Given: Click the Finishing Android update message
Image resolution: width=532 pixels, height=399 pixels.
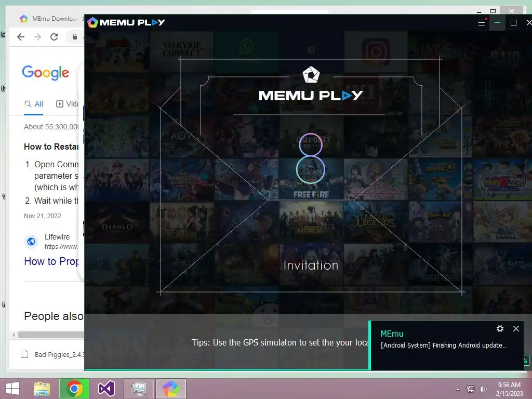Looking at the screenshot, I should pyautogui.click(x=444, y=345).
